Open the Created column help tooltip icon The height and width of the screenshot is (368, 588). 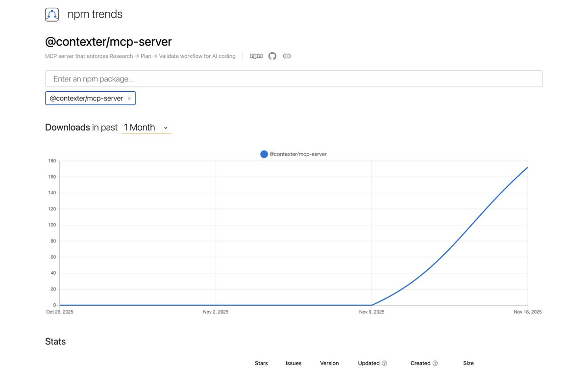tap(435, 363)
